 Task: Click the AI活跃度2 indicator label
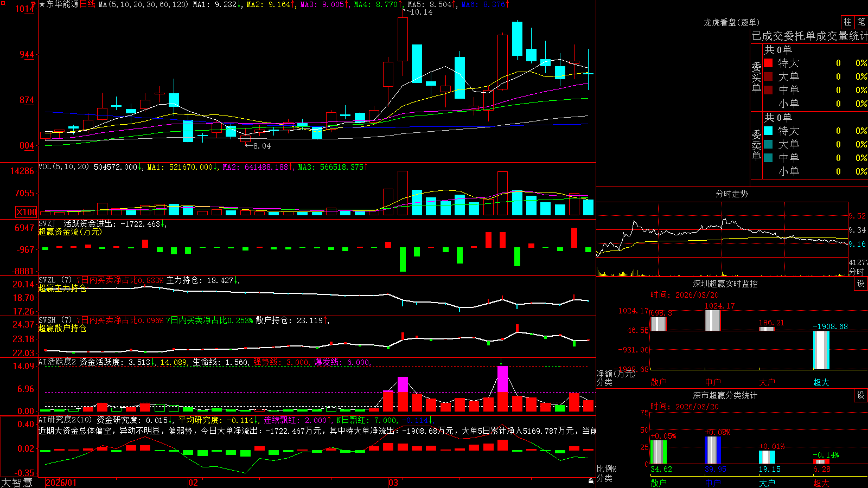click(x=58, y=362)
